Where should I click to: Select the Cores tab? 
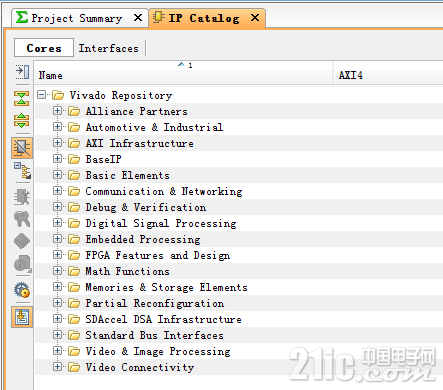44,48
